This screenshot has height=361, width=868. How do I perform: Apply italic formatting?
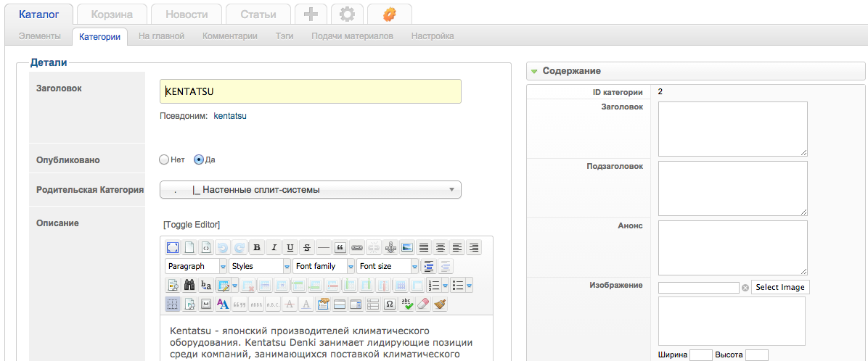point(273,247)
